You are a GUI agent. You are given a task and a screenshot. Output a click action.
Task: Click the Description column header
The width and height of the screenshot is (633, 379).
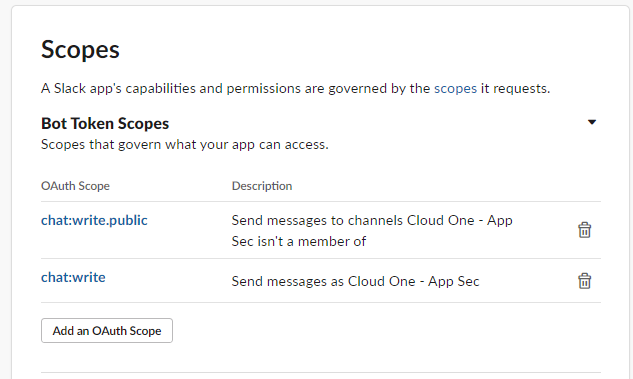[262, 186]
